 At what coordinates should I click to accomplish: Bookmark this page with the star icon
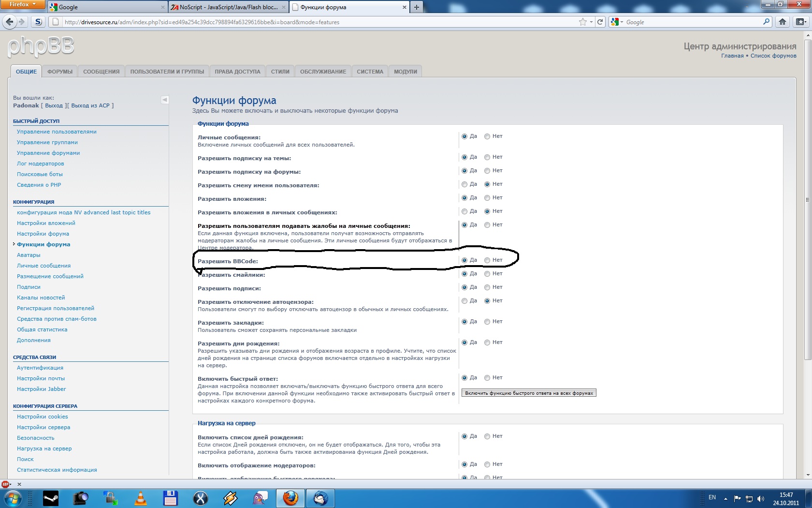(x=582, y=22)
